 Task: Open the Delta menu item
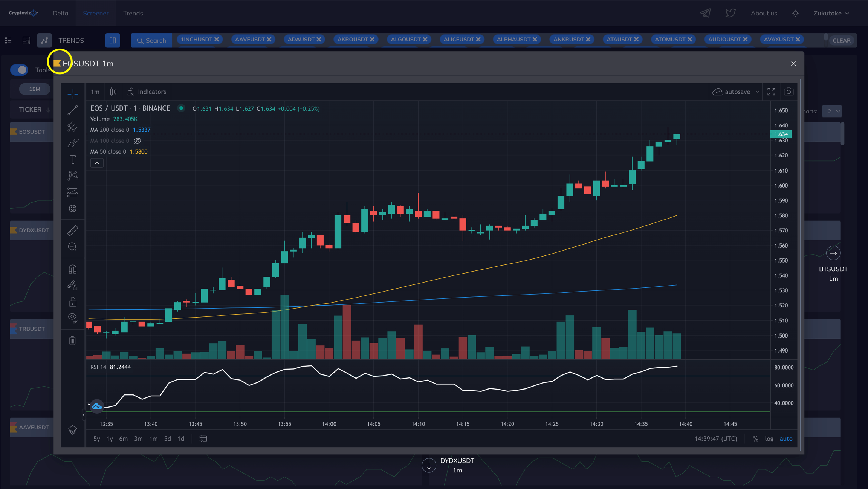coord(60,13)
